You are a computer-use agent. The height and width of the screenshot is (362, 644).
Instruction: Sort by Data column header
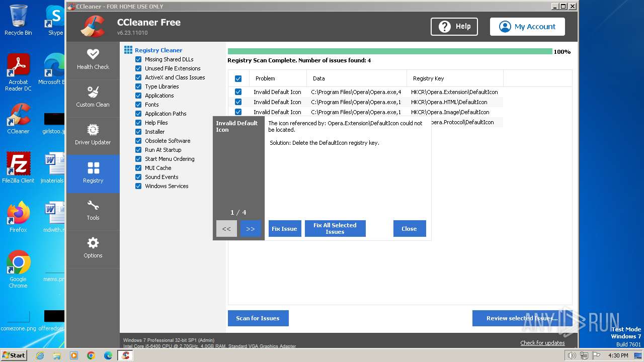coord(357,78)
